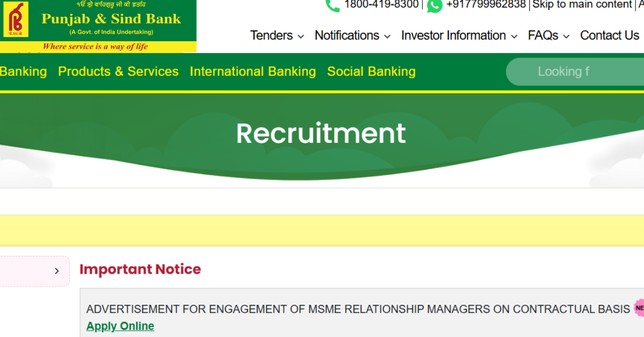
Task: Go to International Banking
Action: 253,71
